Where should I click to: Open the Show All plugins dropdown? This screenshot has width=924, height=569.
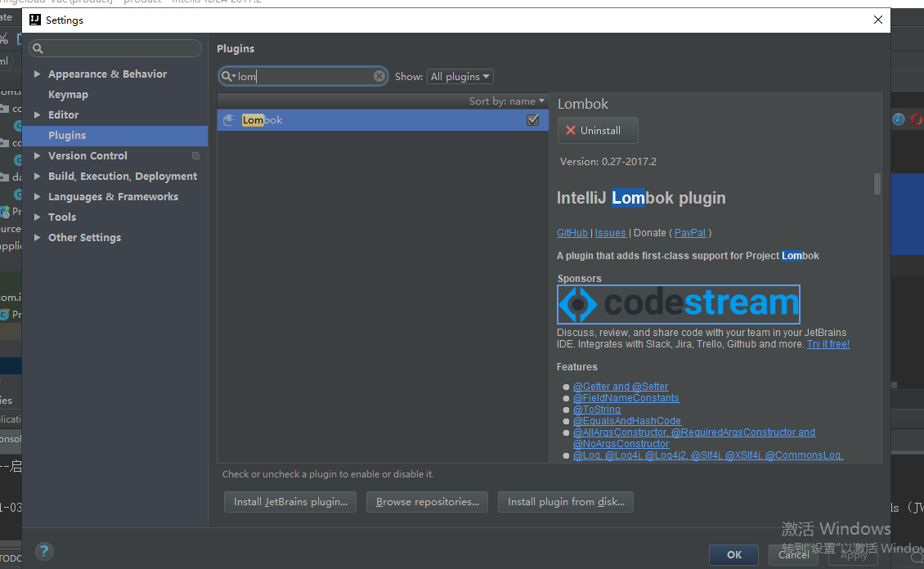click(x=460, y=77)
